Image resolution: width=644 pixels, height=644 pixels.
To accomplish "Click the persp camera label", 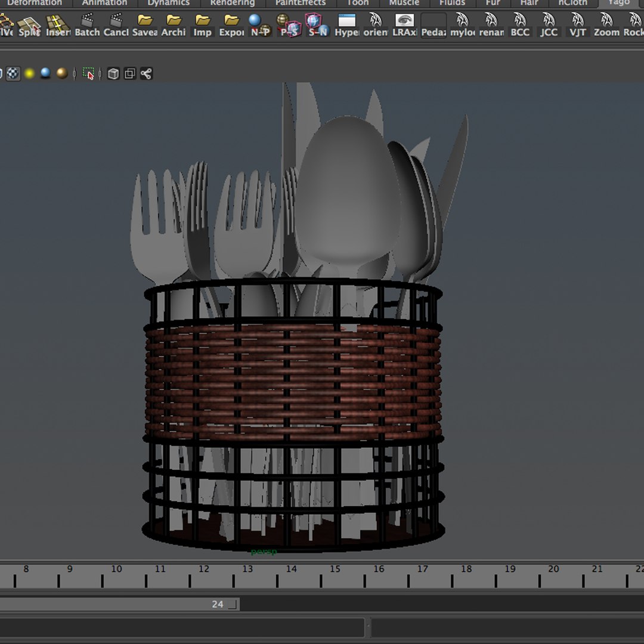I will tap(264, 552).
